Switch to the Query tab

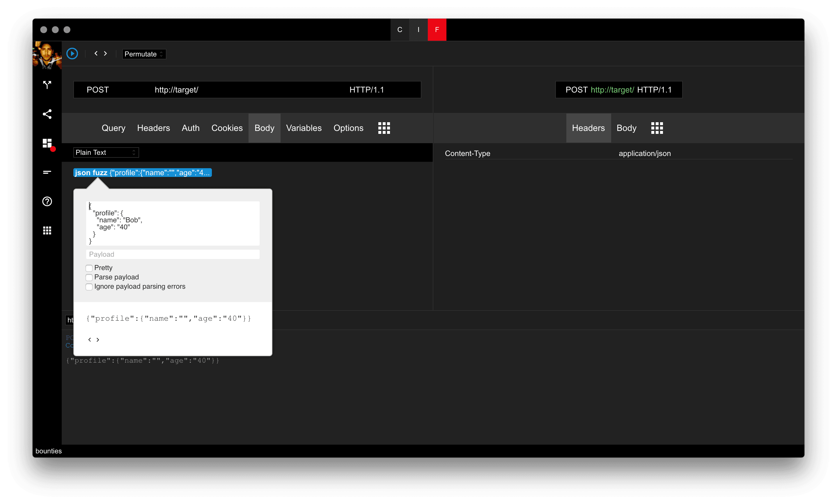pyautogui.click(x=114, y=128)
